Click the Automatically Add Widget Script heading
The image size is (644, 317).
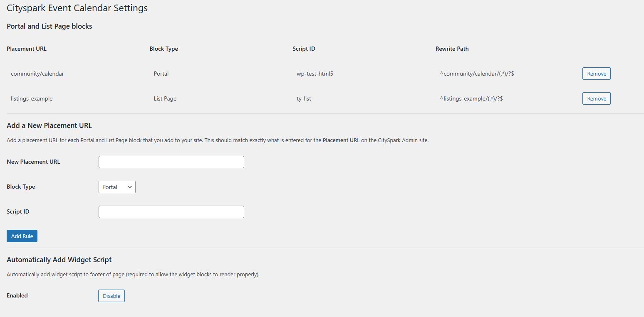[59, 260]
